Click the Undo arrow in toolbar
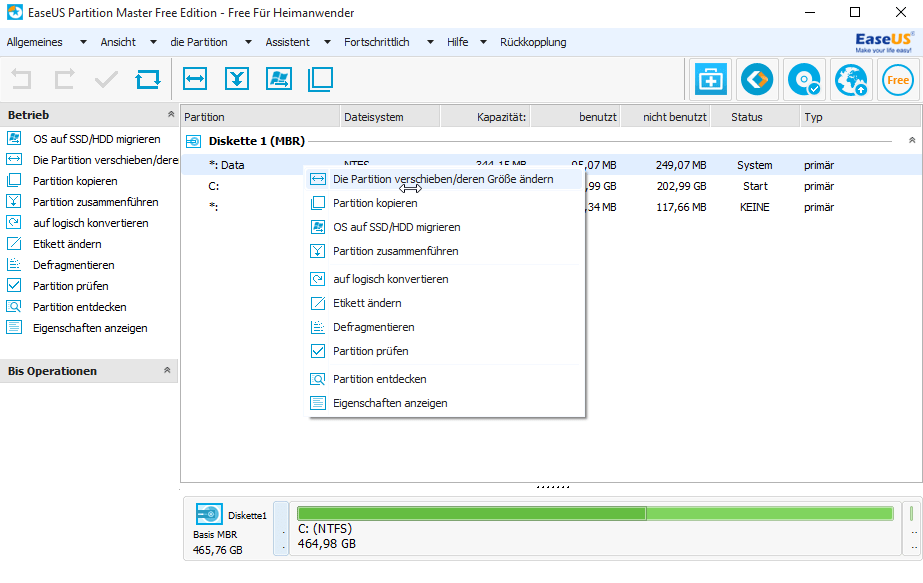923x583 pixels. [x=22, y=79]
